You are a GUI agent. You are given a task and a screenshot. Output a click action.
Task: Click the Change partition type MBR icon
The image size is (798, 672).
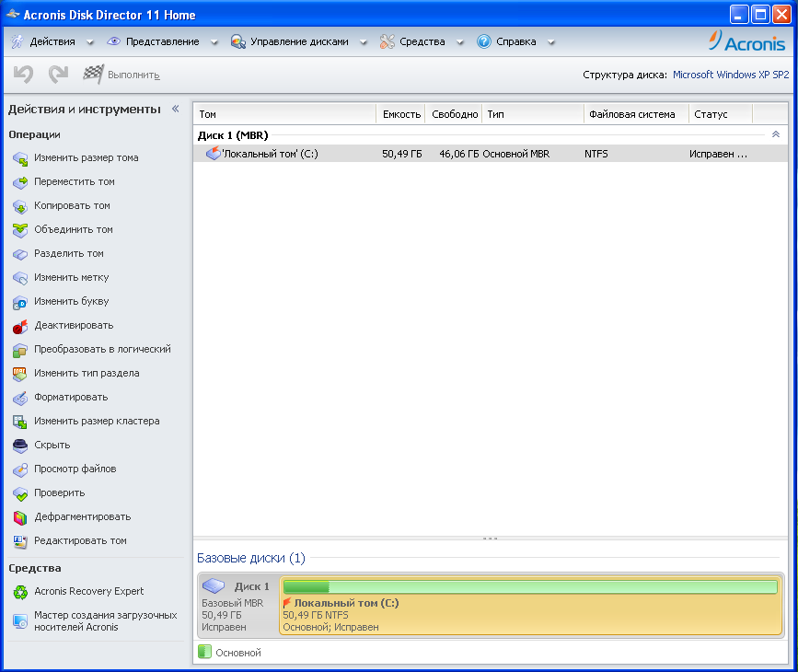click(x=20, y=374)
